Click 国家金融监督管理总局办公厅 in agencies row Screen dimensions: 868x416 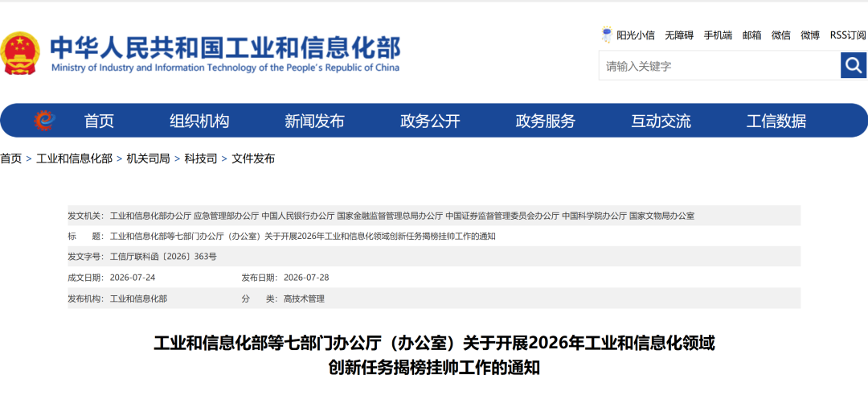390,216
